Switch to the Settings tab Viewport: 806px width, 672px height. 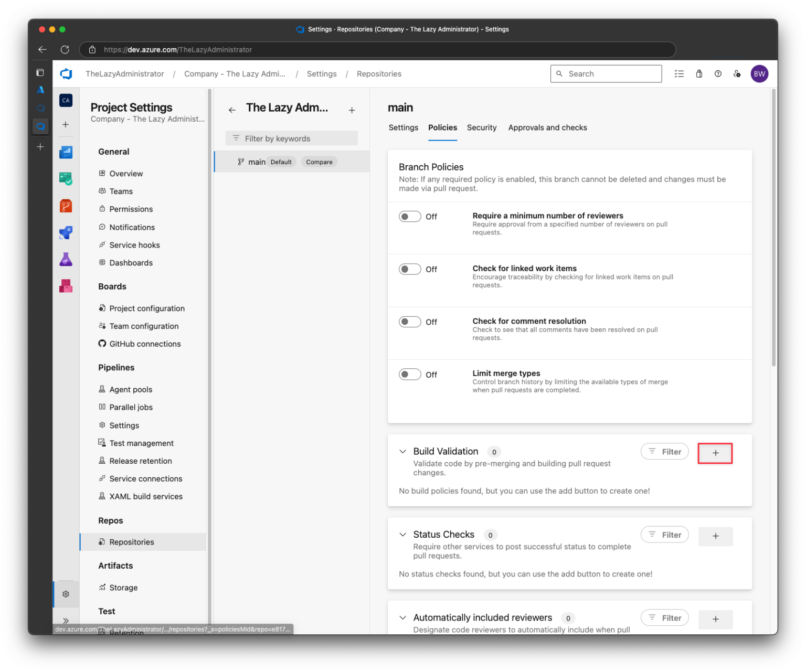click(x=403, y=127)
